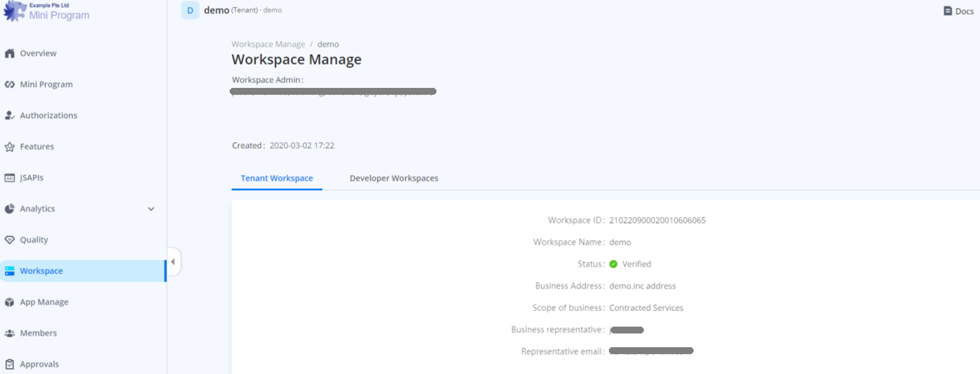The image size is (980, 374).
Task: Click the Verified status text
Action: tap(637, 264)
